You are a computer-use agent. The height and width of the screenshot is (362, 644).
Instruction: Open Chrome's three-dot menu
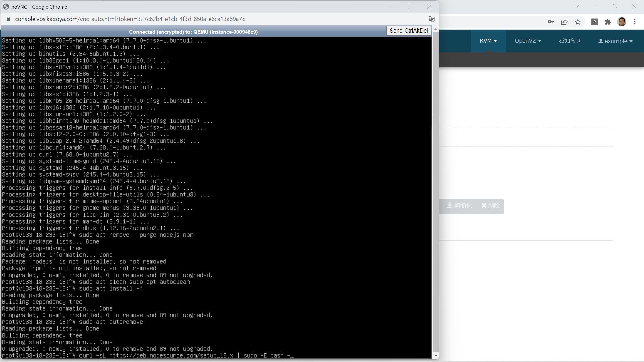point(635,22)
